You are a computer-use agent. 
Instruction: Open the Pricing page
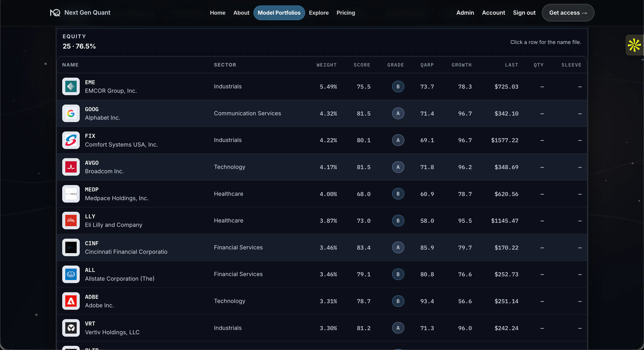pyautogui.click(x=346, y=13)
